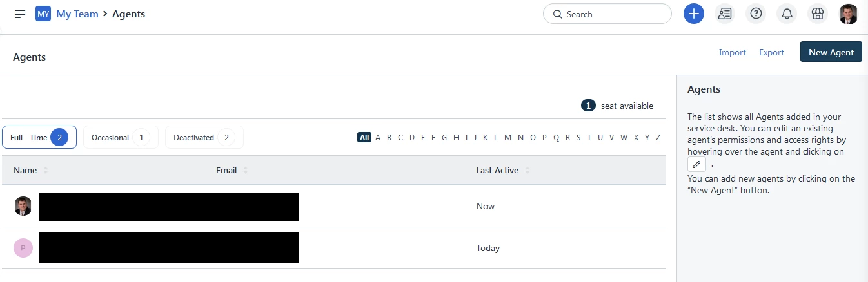Open the My Team breadcrumb link
The image size is (868, 282).
(x=77, y=14)
